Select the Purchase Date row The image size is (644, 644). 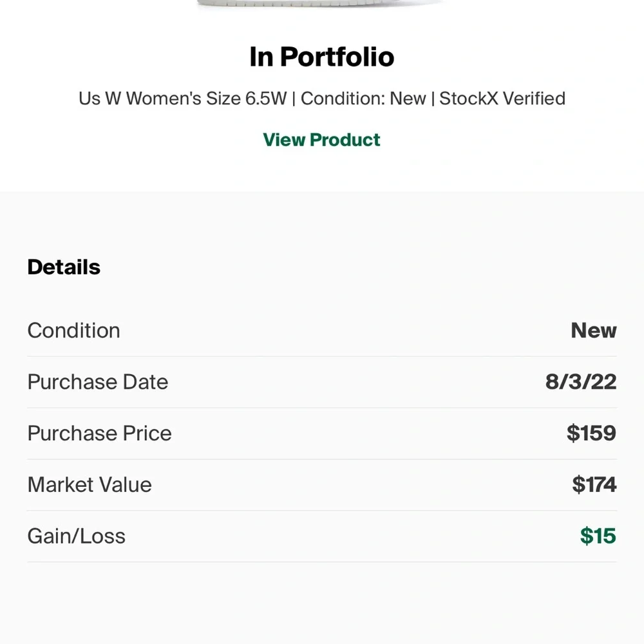point(322,382)
